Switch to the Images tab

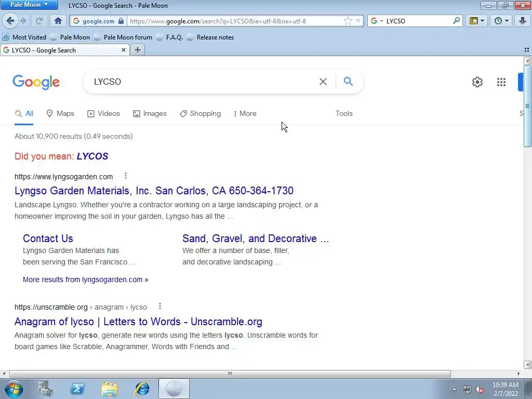click(x=150, y=114)
